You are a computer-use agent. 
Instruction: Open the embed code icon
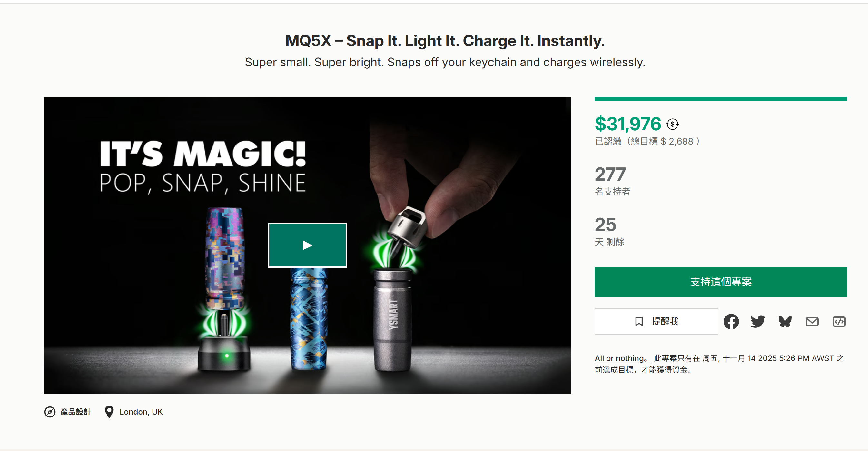(x=839, y=322)
